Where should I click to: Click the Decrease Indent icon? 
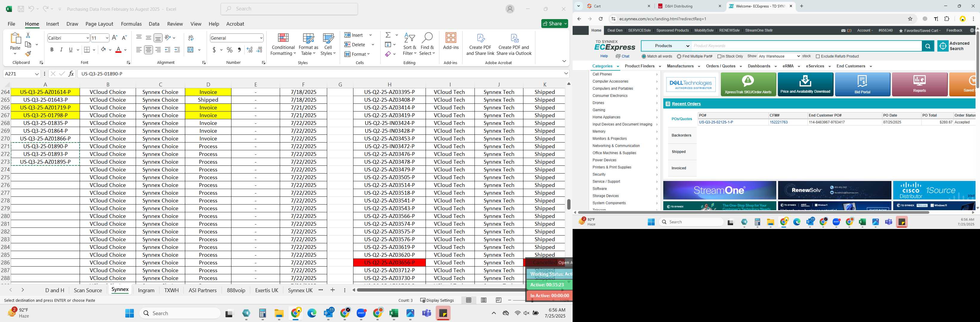[168, 50]
